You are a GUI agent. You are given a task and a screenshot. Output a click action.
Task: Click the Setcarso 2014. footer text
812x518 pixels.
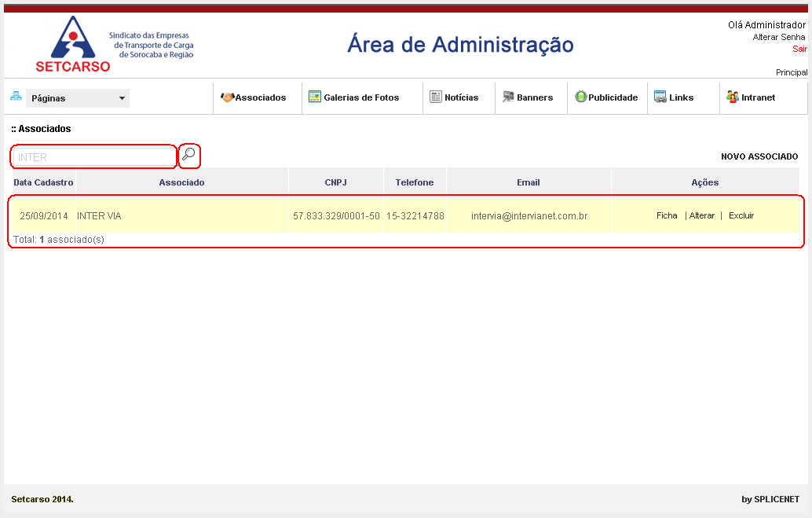click(x=42, y=499)
